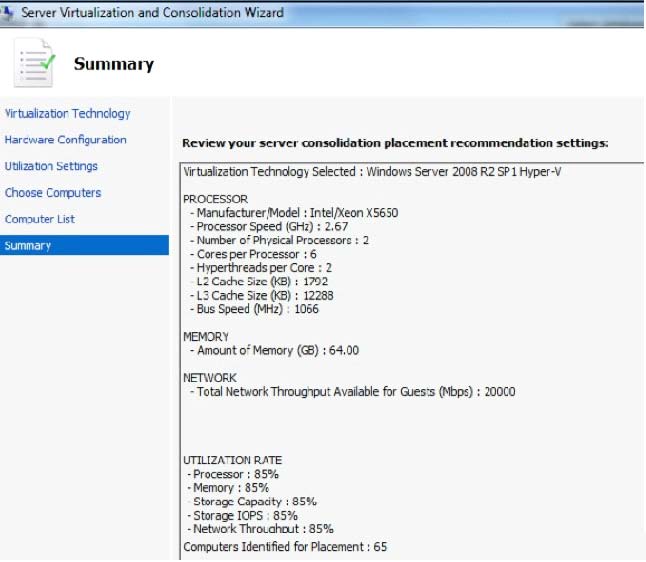This screenshot has width=646, height=562.
Task: Click the Network Throughput : 85% line
Action: [x=260, y=529]
